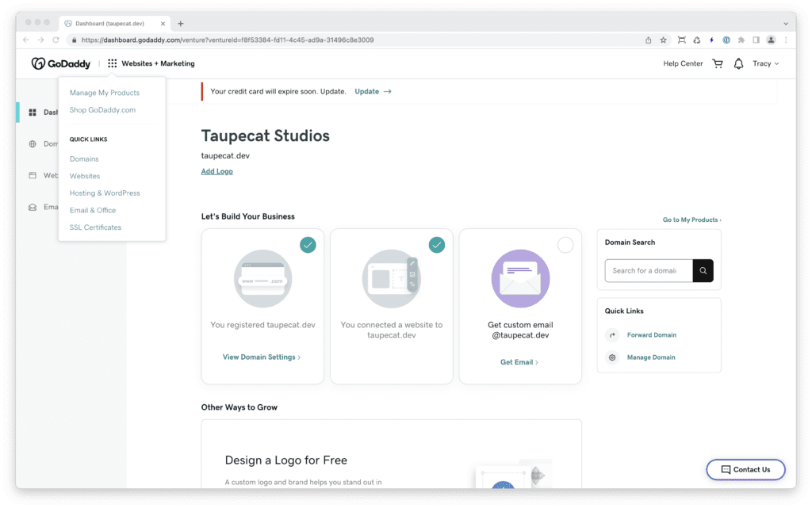The image size is (812, 508).
Task: Click the Website window icon in sidebar
Action: point(33,175)
